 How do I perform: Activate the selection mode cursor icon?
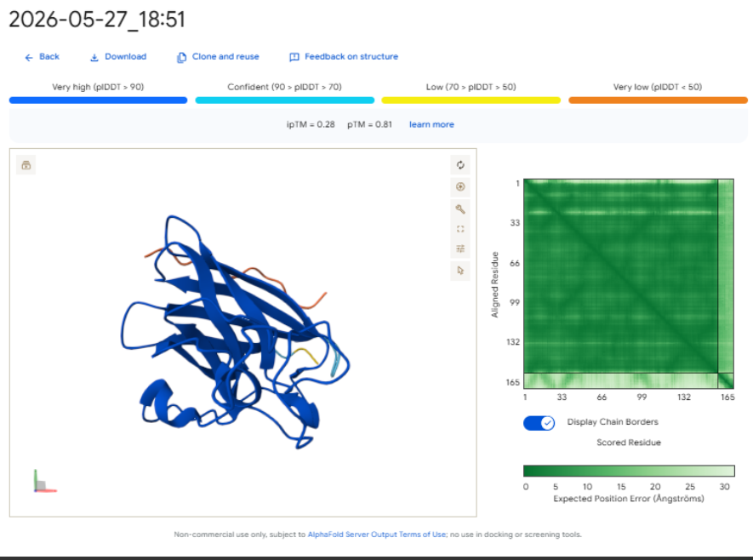point(460,271)
